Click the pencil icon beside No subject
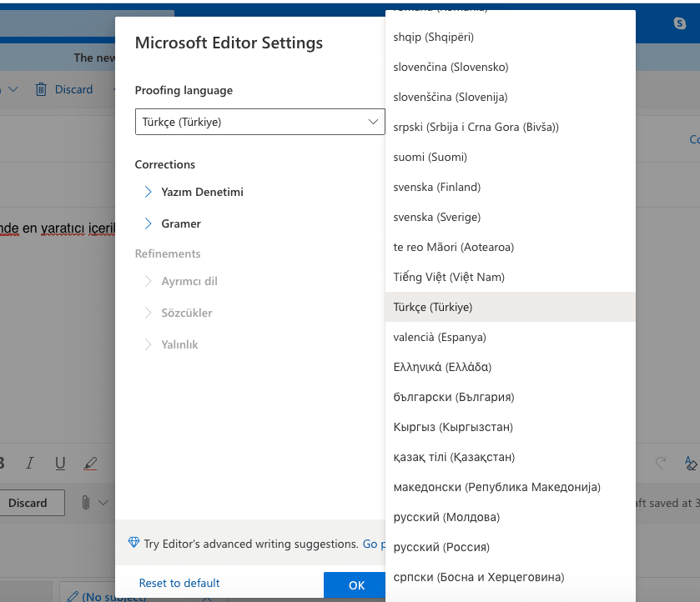The height and width of the screenshot is (602, 700). click(x=73, y=597)
